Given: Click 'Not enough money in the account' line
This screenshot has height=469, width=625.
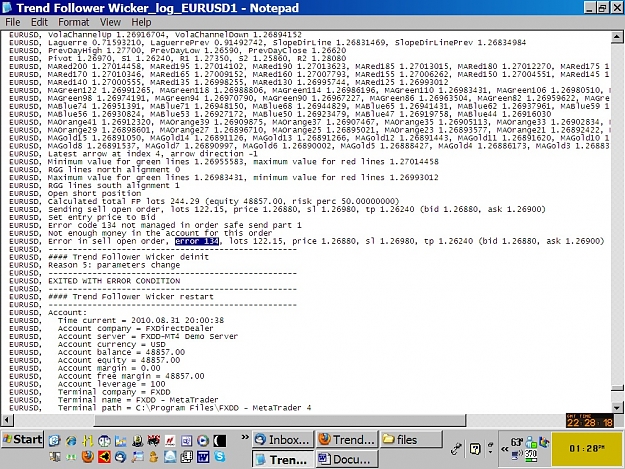Looking at the screenshot, I should coord(160,233).
